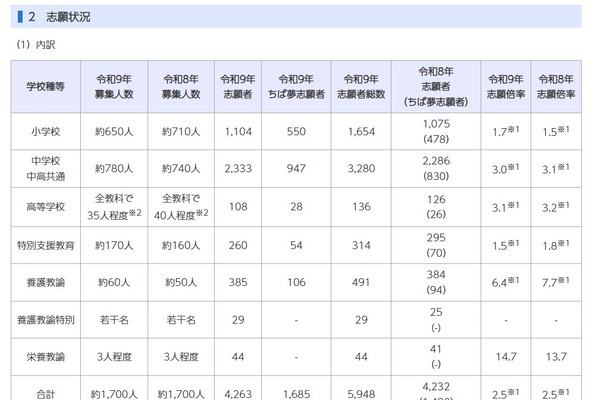
Task: Click the '約60人' cell
Action: [x=114, y=282]
